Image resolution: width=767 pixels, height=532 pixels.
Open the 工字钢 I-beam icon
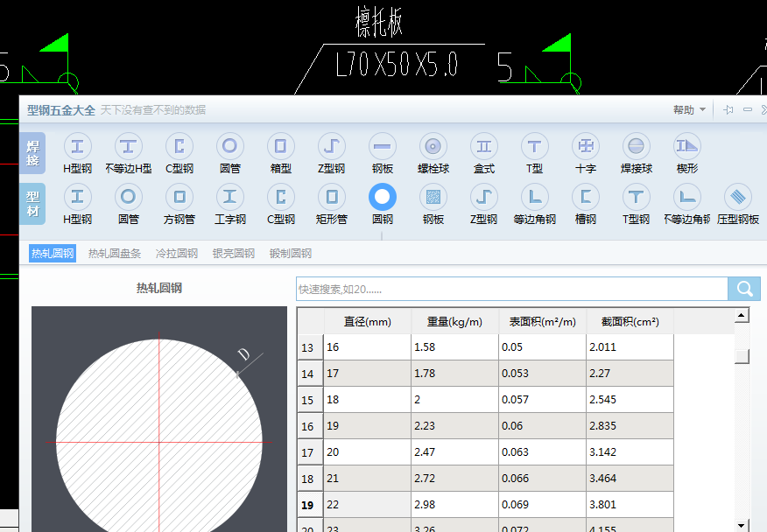230,197
